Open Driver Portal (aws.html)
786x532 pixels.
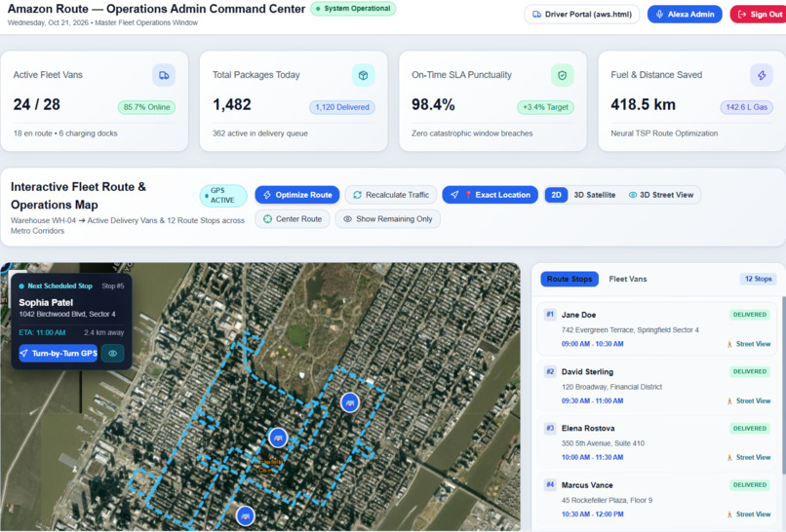(582, 14)
